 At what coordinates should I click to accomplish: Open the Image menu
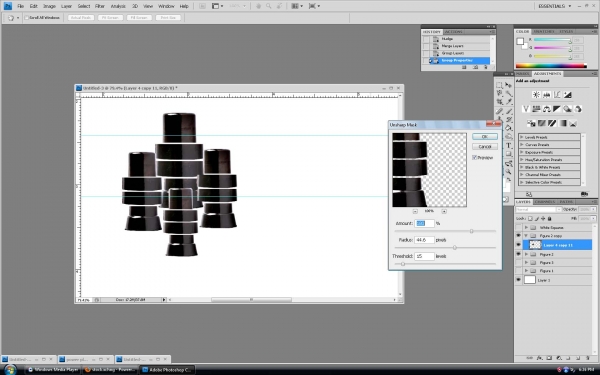tap(49, 6)
